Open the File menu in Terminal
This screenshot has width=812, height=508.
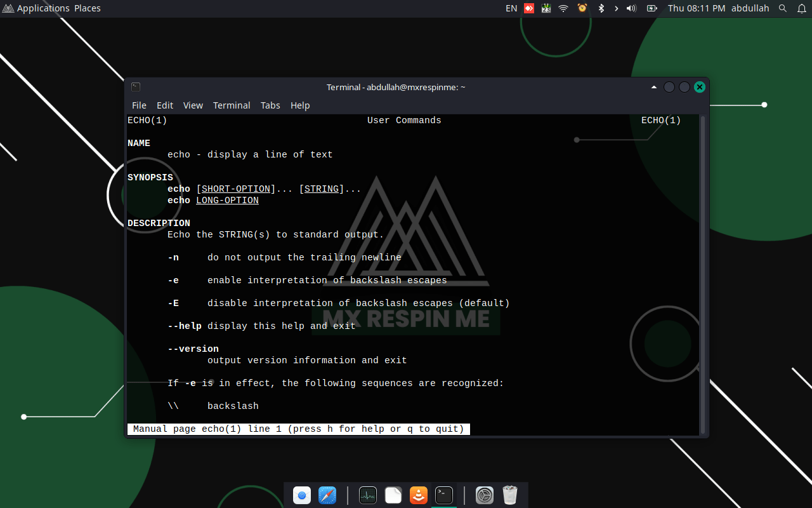[x=139, y=105]
